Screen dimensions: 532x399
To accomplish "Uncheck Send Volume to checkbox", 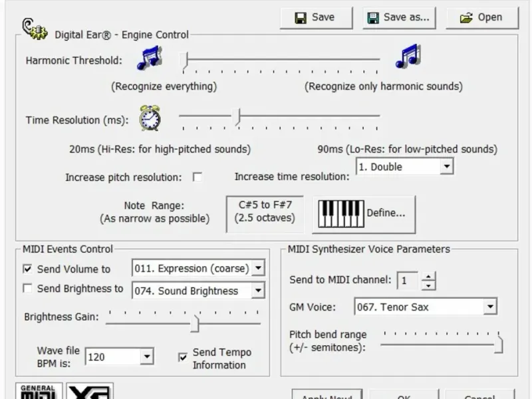I will coord(27,269).
